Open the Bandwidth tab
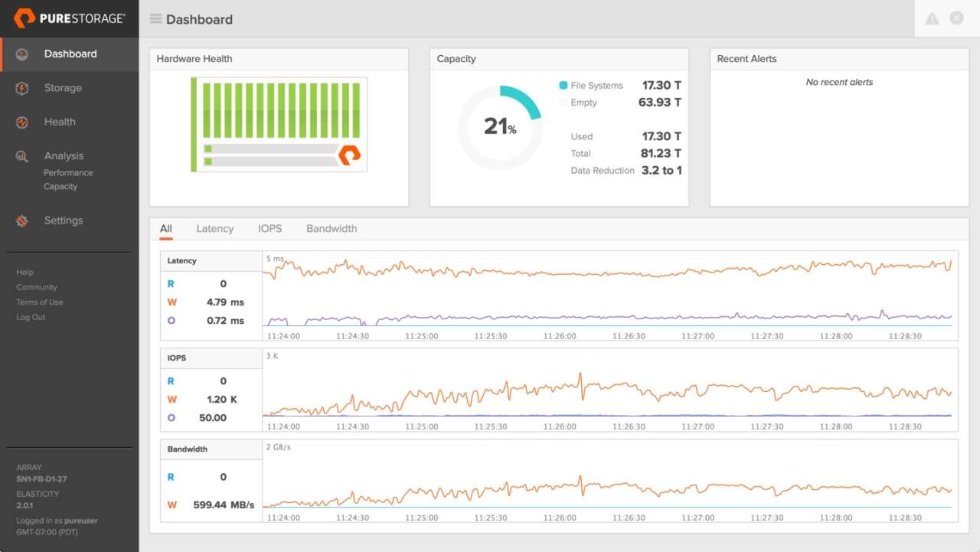Viewport: 980px width, 552px height. coord(332,228)
